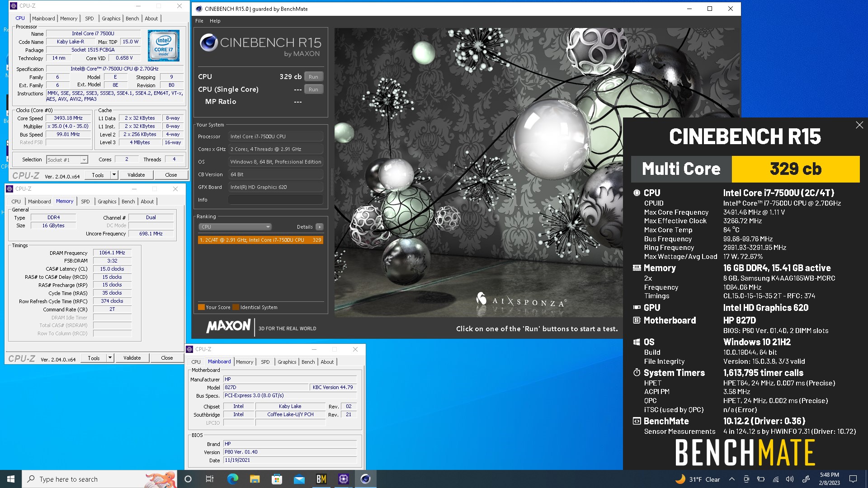
Task: Click Validate in Memory CPU-Z window
Action: pyautogui.click(x=132, y=358)
